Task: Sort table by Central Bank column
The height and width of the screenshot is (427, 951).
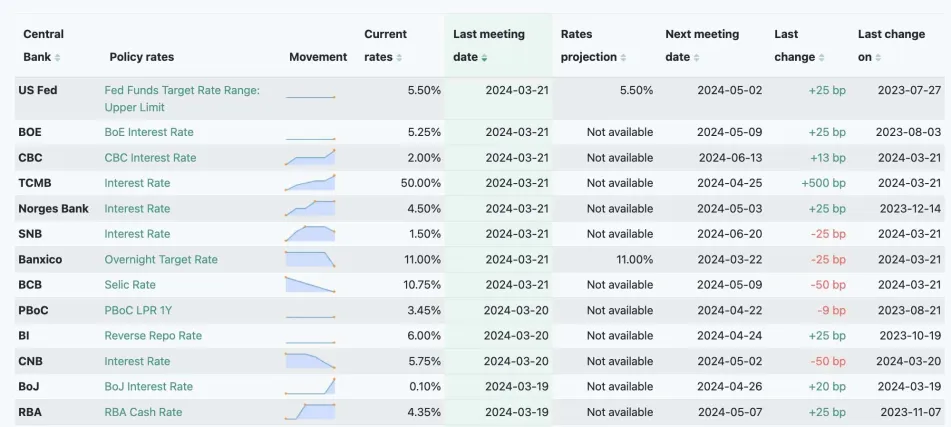Action: pos(58,58)
